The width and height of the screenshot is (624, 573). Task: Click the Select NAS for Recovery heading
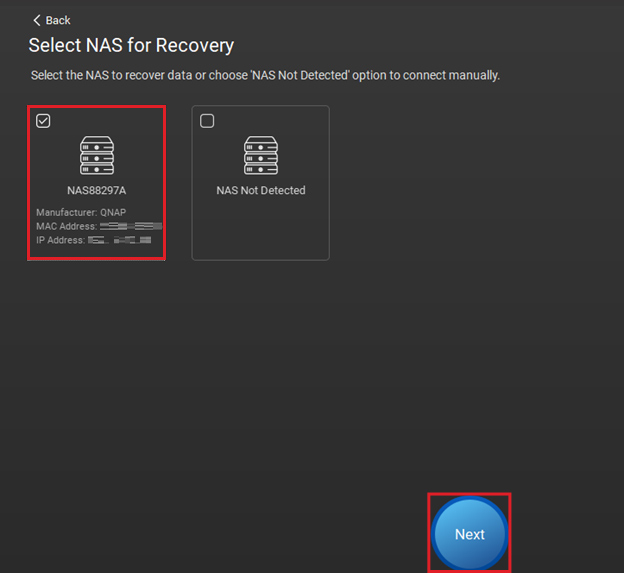click(x=131, y=45)
